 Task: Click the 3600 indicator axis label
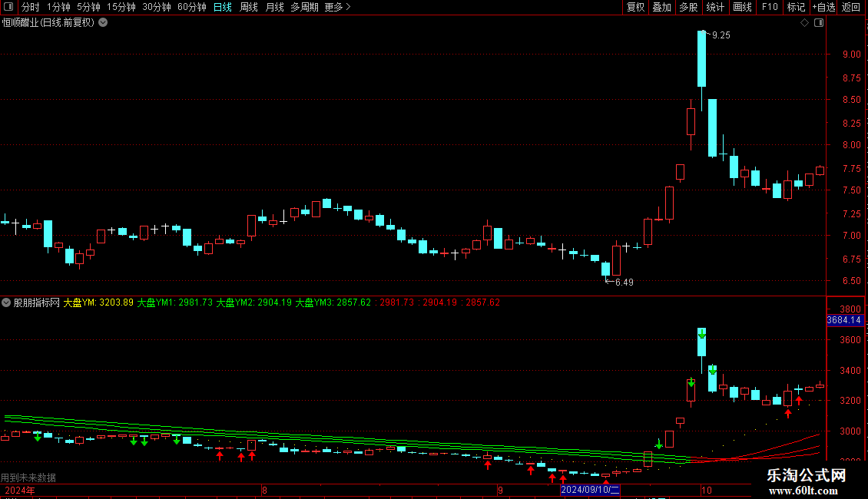coord(850,340)
